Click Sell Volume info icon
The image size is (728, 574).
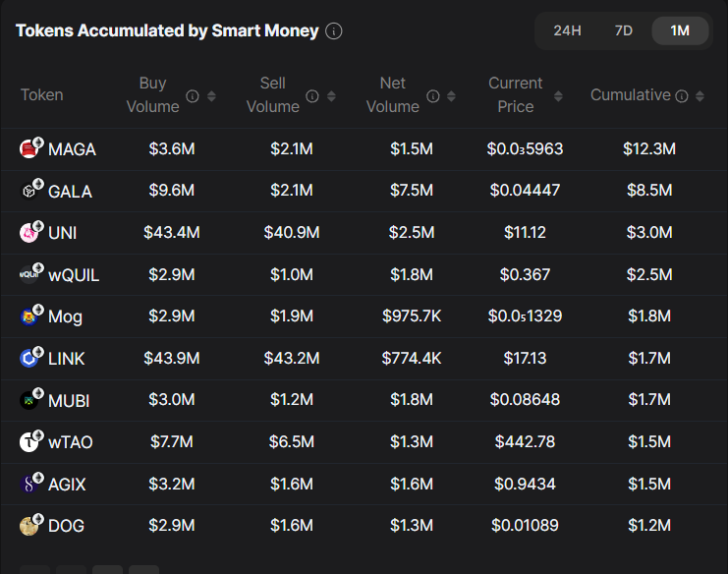coord(312,96)
